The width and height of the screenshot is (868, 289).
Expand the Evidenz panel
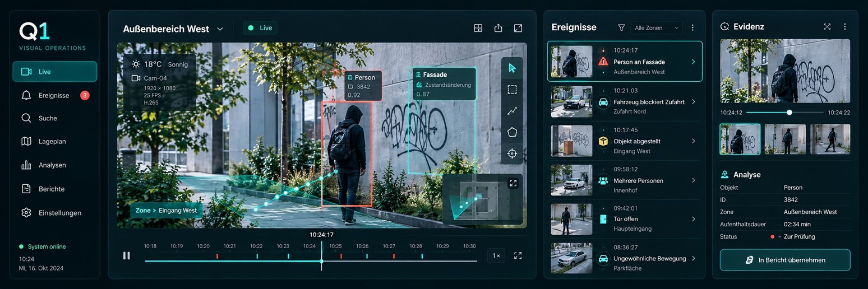[x=827, y=26]
